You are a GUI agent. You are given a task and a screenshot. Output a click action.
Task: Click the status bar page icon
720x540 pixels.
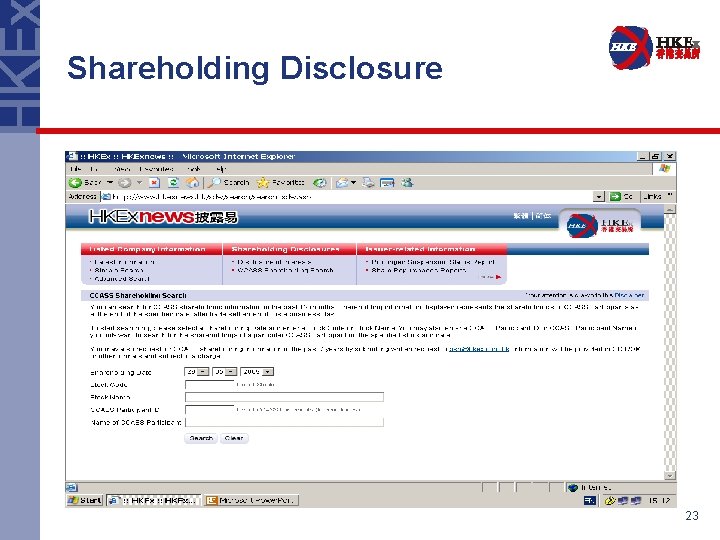72,488
